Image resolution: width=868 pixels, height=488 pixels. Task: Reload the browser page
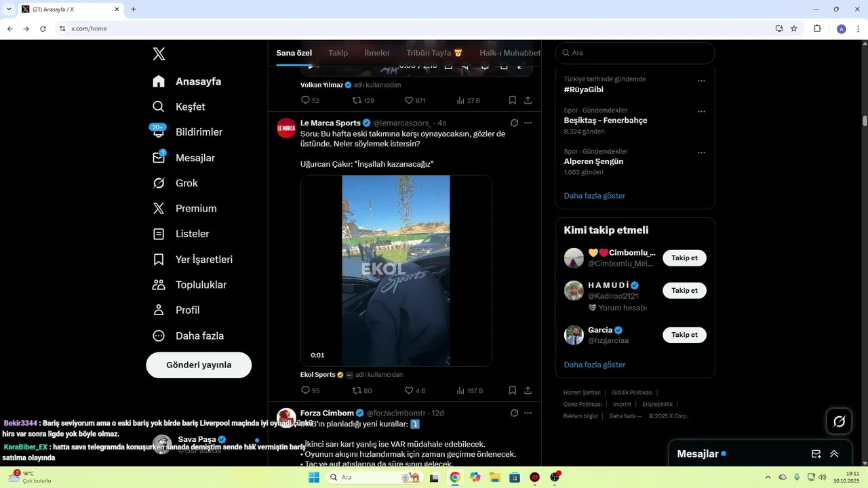click(43, 28)
